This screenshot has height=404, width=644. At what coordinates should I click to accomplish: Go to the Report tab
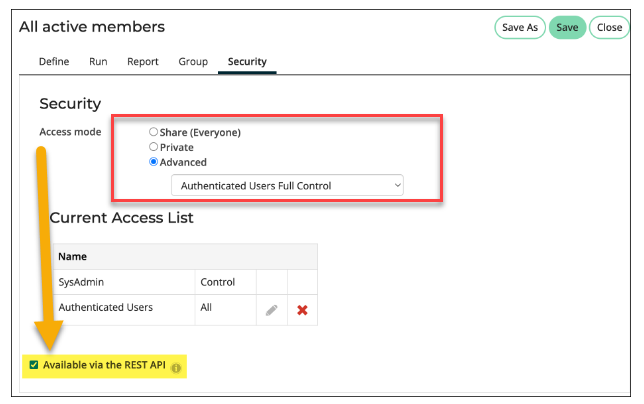[143, 62]
